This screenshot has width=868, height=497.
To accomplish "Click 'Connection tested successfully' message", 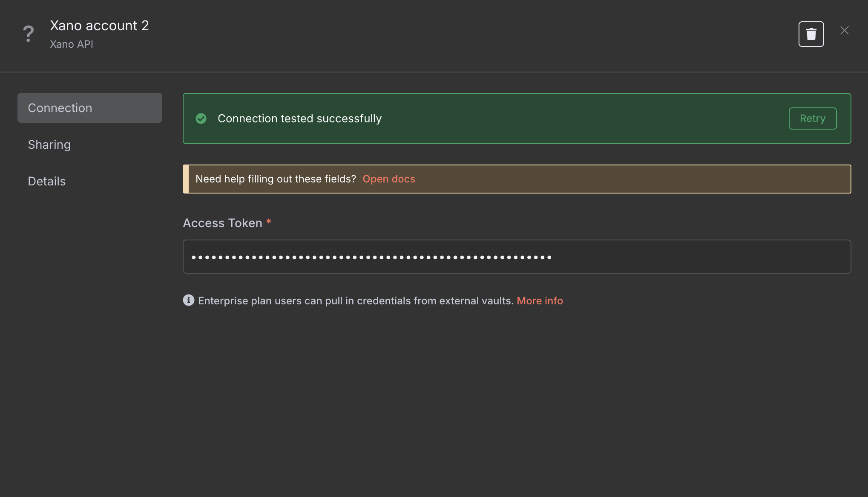I will pyautogui.click(x=300, y=118).
